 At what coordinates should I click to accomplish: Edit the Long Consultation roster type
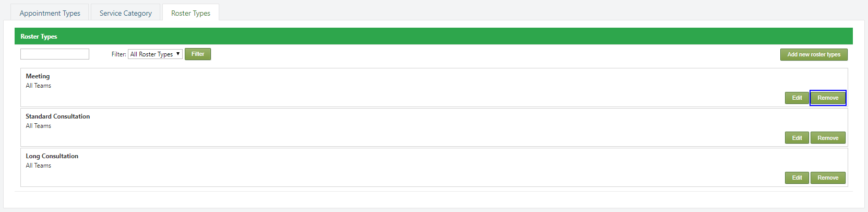[796, 178]
